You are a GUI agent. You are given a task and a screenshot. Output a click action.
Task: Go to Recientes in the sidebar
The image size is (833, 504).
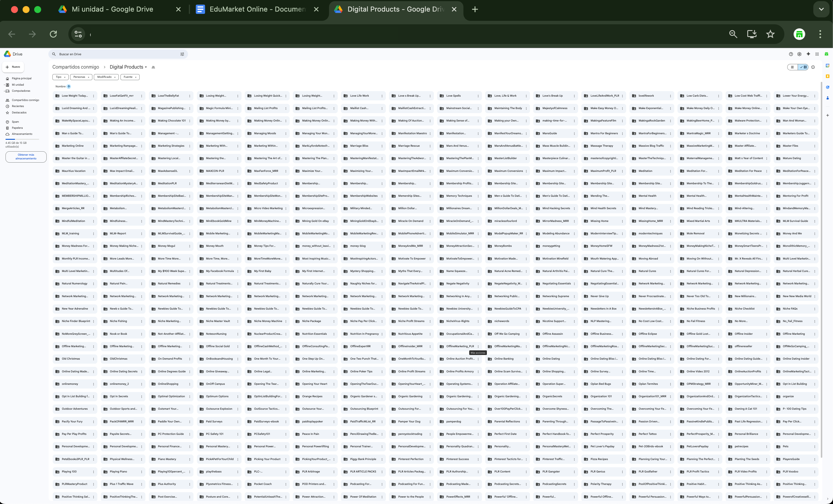point(18,106)
